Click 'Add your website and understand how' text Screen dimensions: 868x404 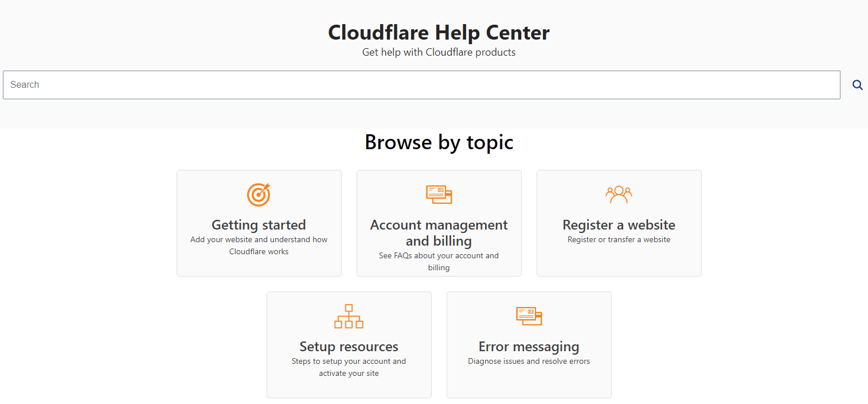point(259,240)
